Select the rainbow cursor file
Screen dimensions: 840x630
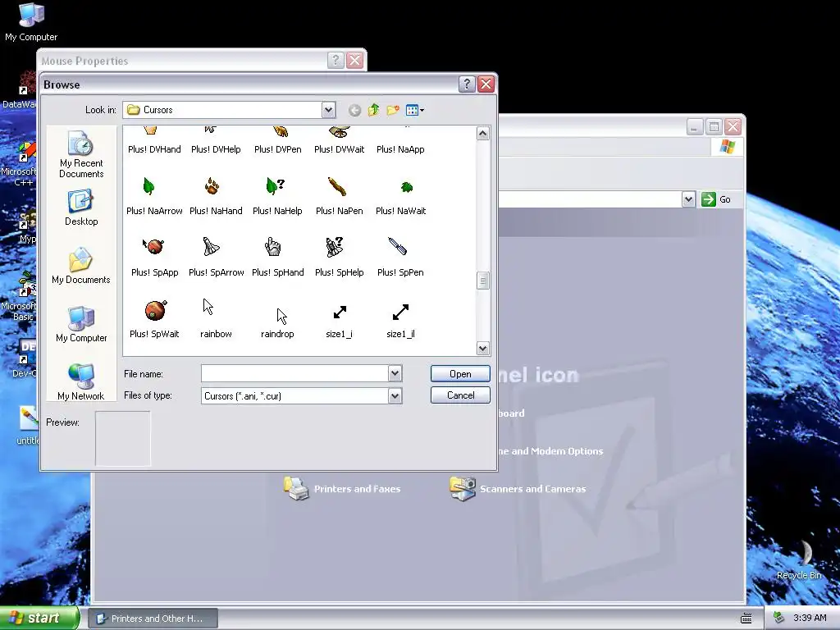pyautogui.click(x=216, y=319)
